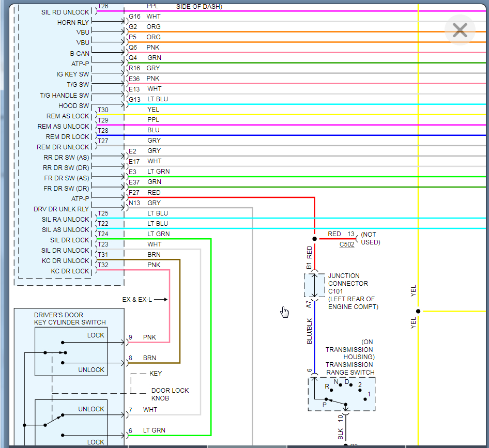
Task: Click pin 8 BRN on key cylinder switch
Action: [x=130, y=358]
